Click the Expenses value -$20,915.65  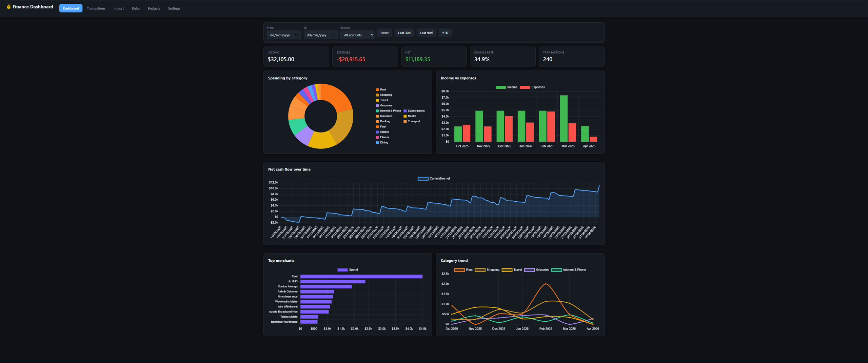pyautogui.click(x=351, y=59)
